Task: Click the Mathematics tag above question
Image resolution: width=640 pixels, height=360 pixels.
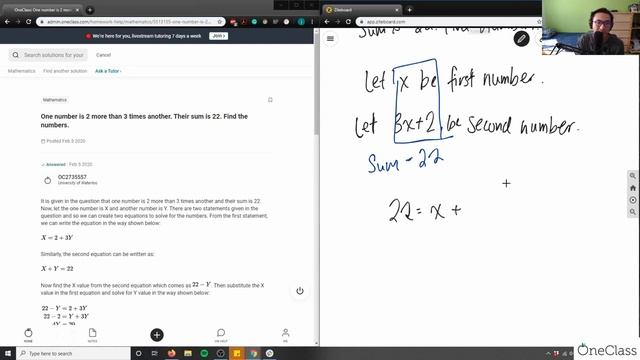Action: point(55,100)
